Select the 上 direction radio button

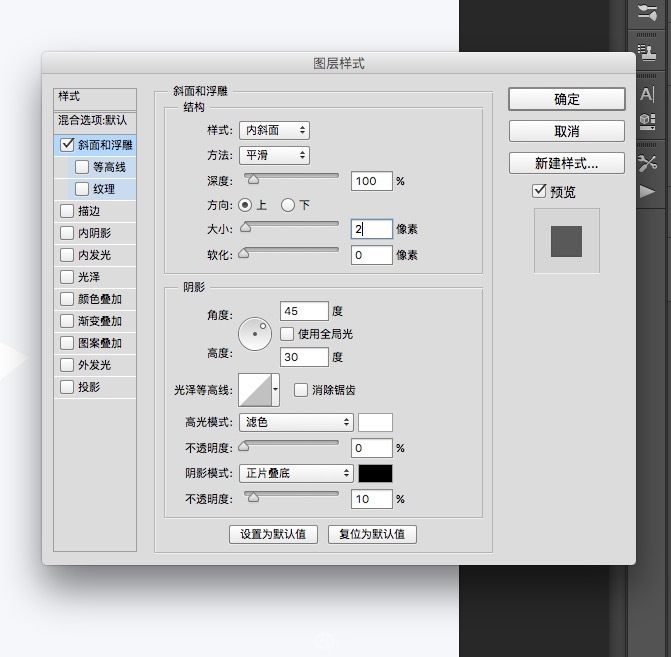245,205
